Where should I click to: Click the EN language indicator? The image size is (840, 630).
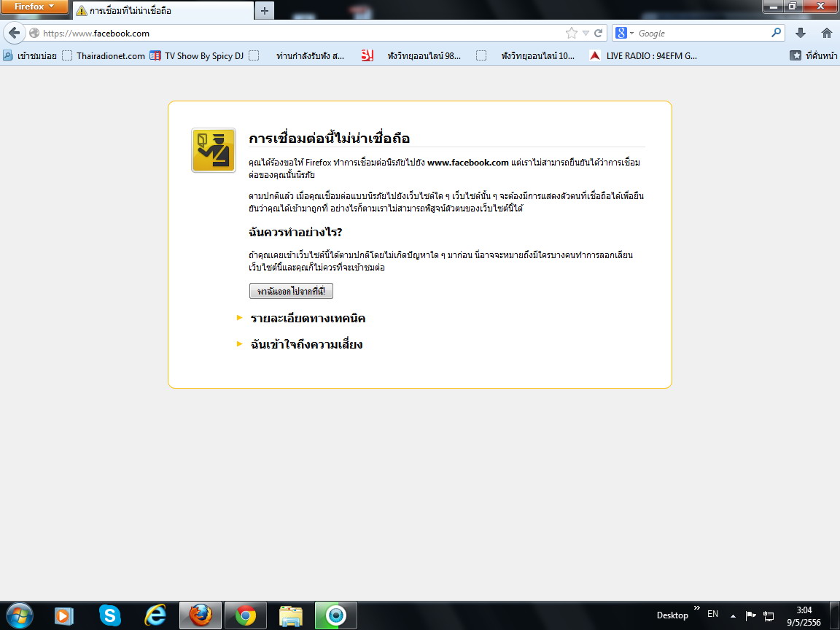[x=713, y=614]
